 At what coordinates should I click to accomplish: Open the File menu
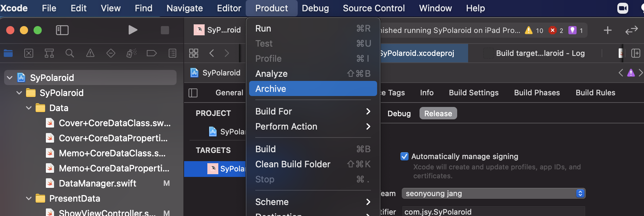pos(49,8)
